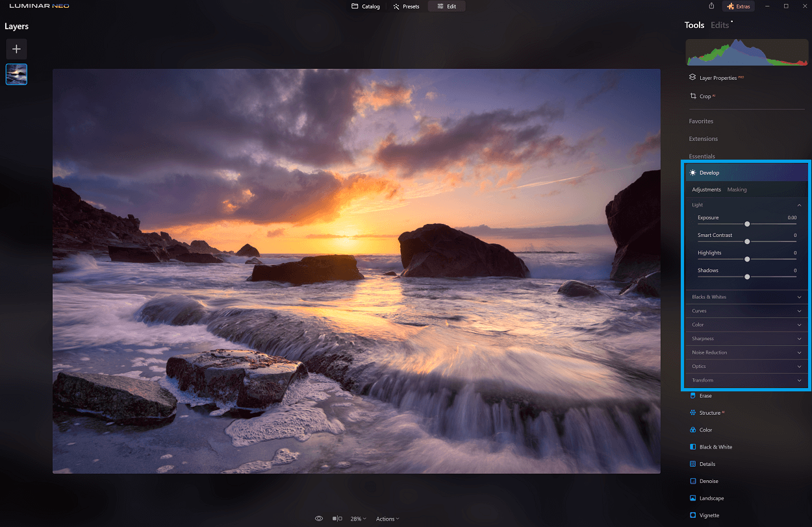Open the Actions menu
Image resolution: width=812 pixels, height=527 pixels.
point(387,519)
